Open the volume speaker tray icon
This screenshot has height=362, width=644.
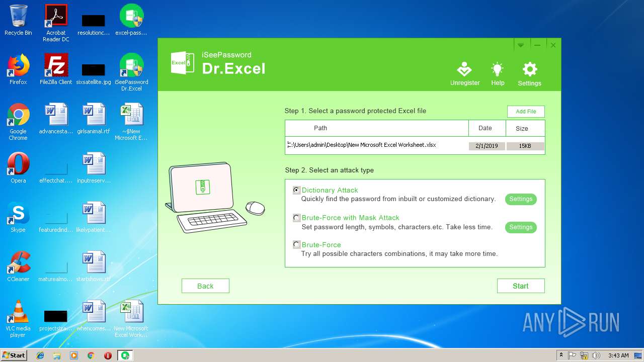click(x=596, y=355)
